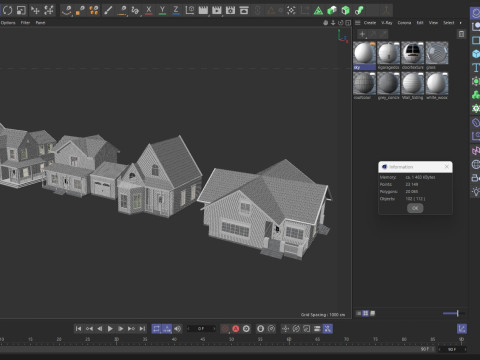Toggle red autokeying button

click(x=235, y=329)
